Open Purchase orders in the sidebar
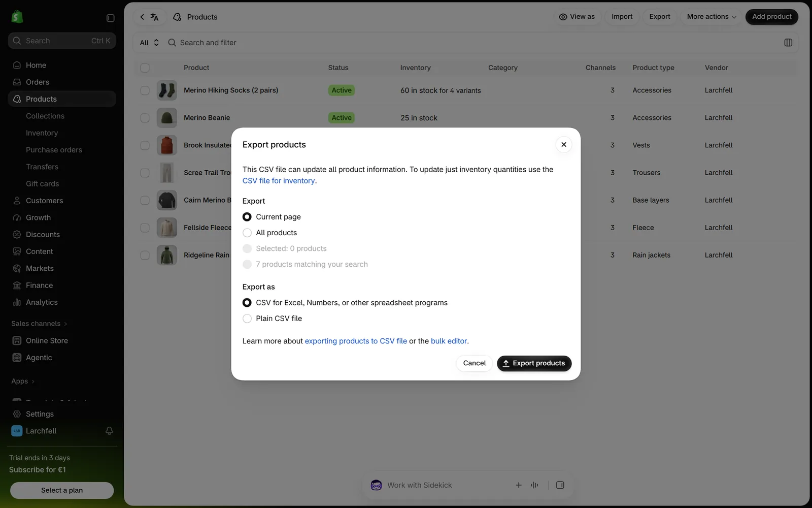The height and width of the screenshot is (508, 812). pyautogui.click(x=54, y=150)
